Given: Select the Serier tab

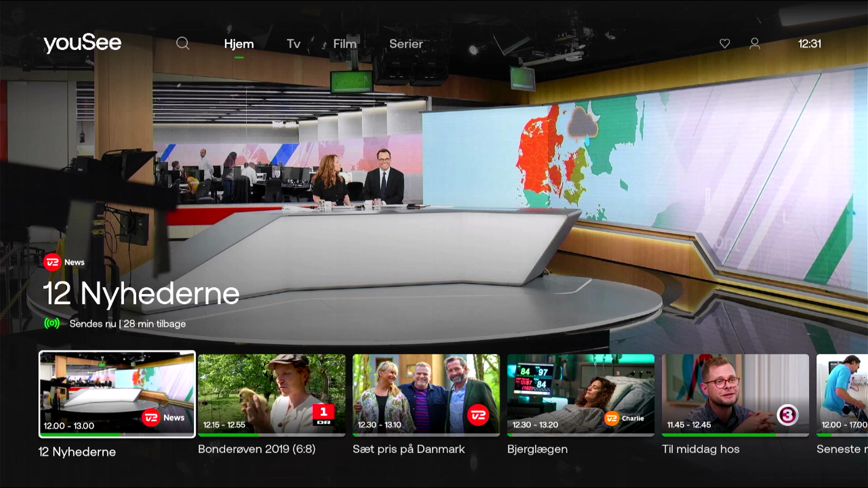Looking at the screenshot, I should point(406,44).
